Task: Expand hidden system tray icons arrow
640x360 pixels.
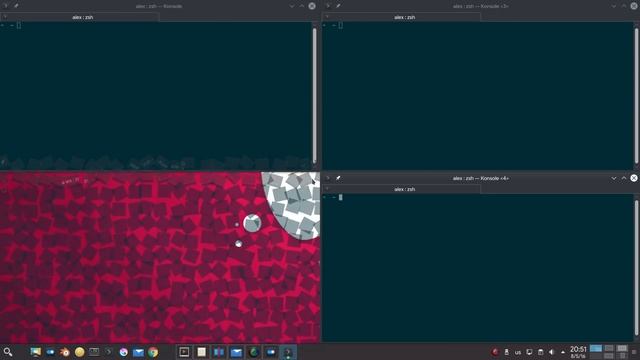Action: tap(563, 352)
